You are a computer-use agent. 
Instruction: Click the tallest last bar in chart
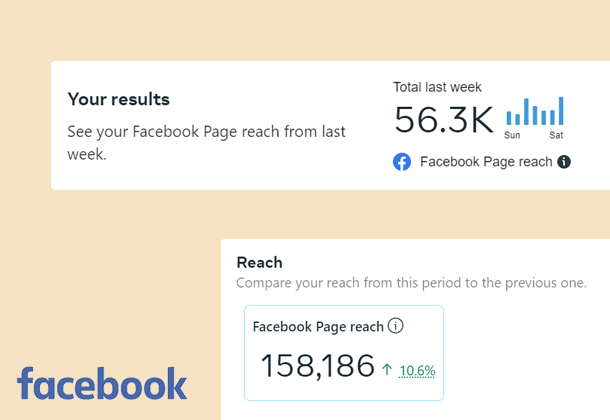561,111
